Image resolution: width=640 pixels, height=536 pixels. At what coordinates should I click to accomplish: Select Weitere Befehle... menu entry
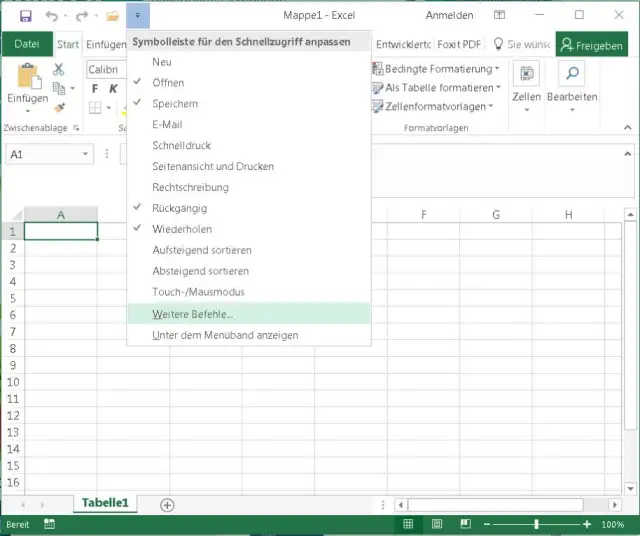[x=192, y=314]
